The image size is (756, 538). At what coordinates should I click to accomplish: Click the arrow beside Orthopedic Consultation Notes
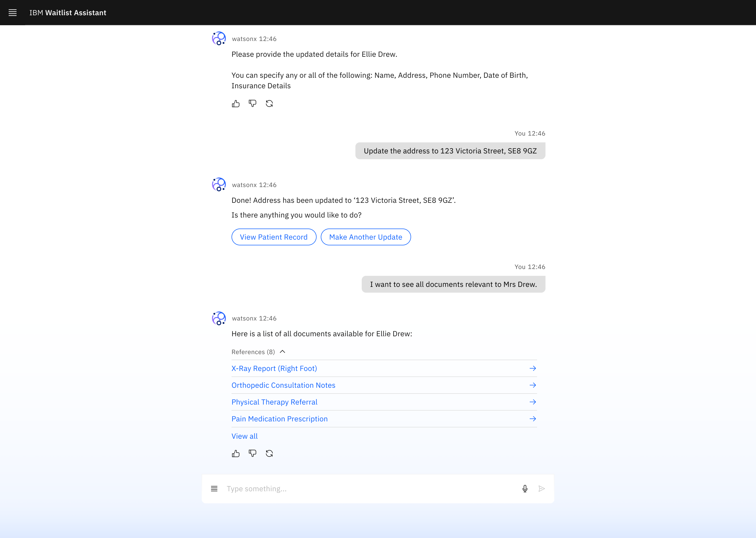533,385
